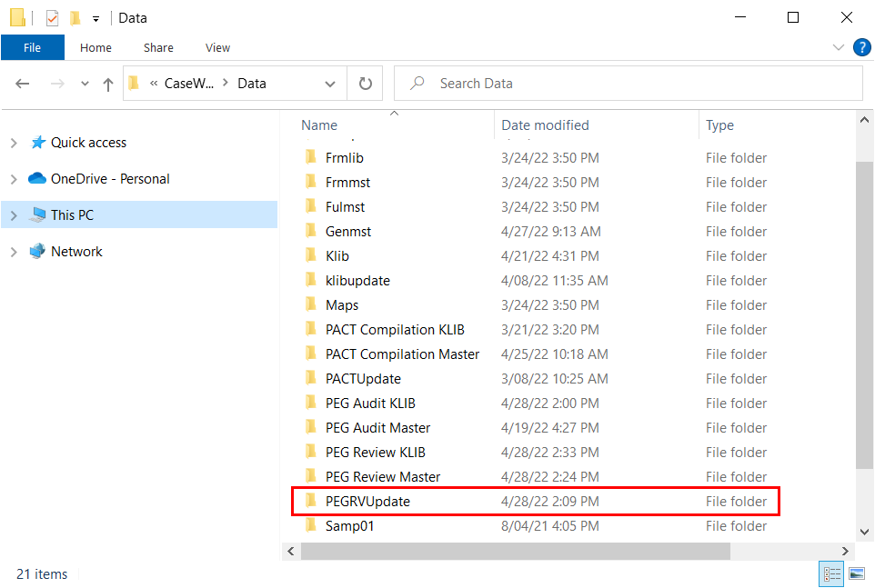Select the Genmst folder icon
Image resolution: width=875 pixels, height=588 pixels.
pyautogui.click(x=311, y=232)
